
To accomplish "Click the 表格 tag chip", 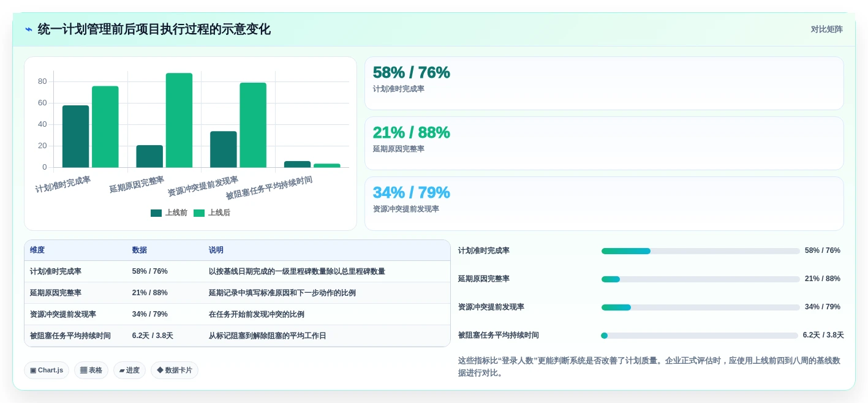I will 91,370.
